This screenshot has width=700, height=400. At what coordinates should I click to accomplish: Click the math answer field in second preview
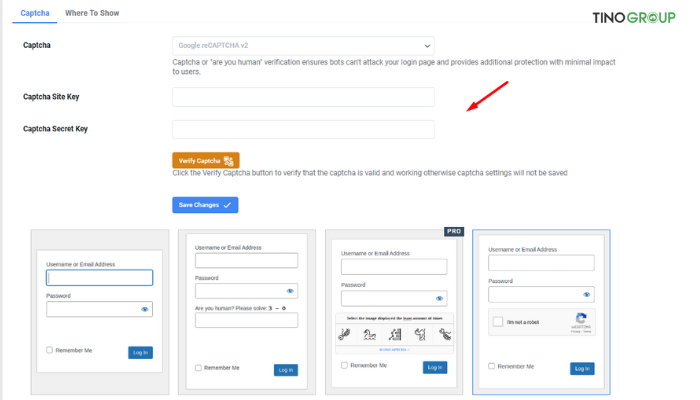246,320
